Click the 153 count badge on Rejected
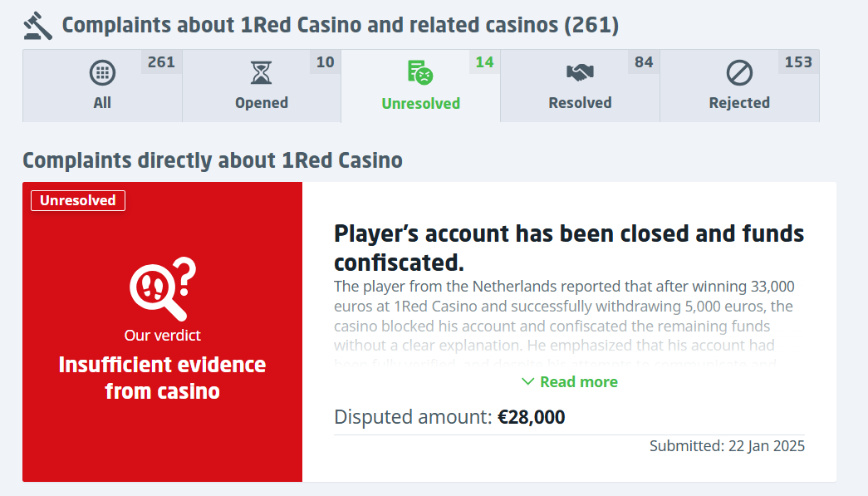 (798, 62)
